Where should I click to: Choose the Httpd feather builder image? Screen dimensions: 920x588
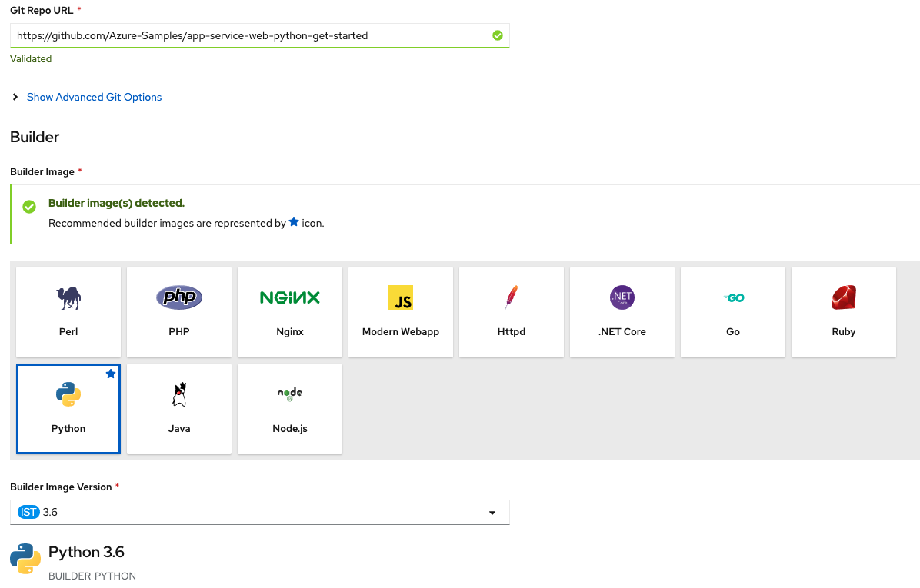point(512,312)
